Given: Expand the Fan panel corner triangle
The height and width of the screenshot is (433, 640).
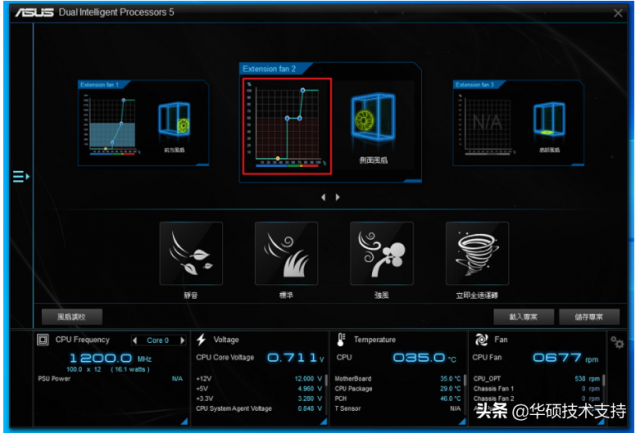Looking at the screenshot, I should click(x=601, y=422).
